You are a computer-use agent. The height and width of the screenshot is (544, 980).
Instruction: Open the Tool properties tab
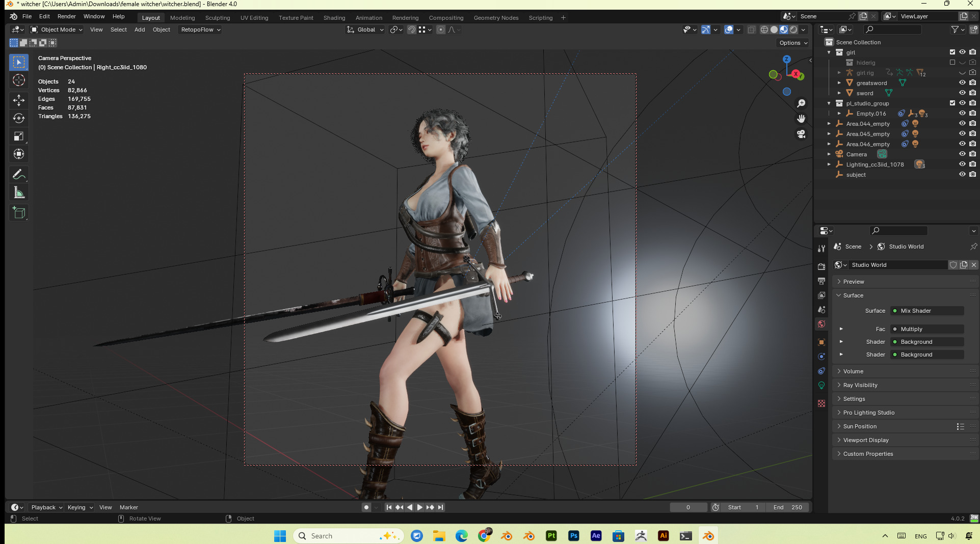[x=822, y=249]
